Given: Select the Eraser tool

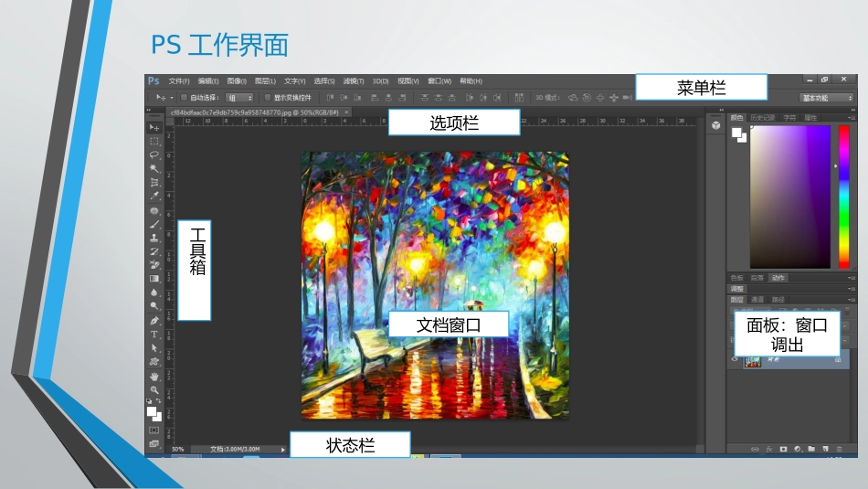Looking at the screenshot, I should tap(154, 265).
